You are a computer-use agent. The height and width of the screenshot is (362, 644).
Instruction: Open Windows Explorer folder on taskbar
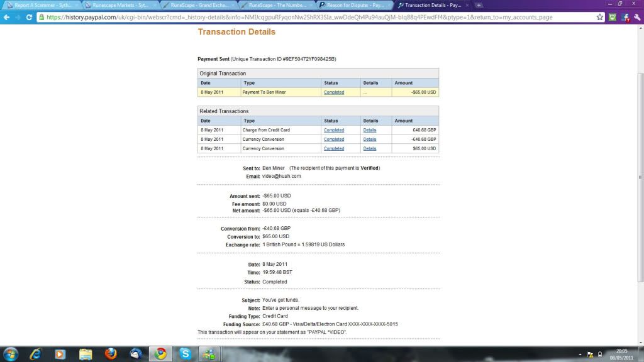coord(86,354)
